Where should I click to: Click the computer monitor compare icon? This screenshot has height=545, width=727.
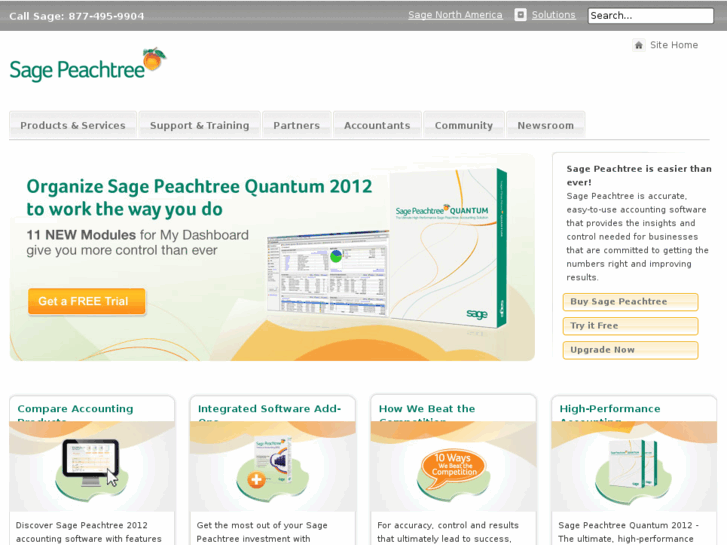tap(91, 463)
